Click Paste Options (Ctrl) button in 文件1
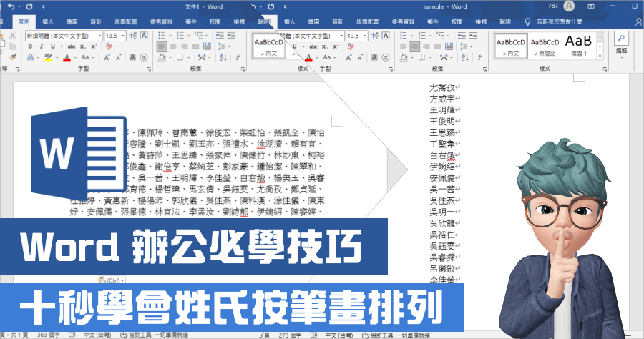The width and height of the screenshot is (644, 339). click(111, 280)
